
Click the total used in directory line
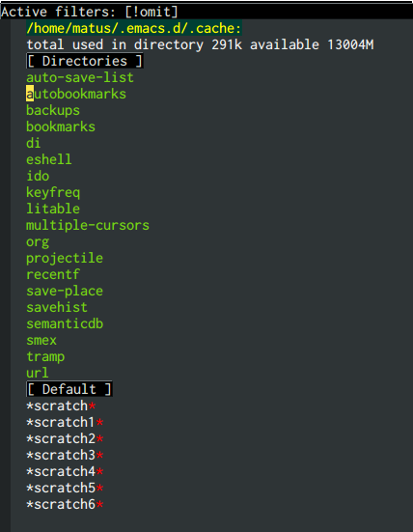pyautogui.click(x=200, y=44)
